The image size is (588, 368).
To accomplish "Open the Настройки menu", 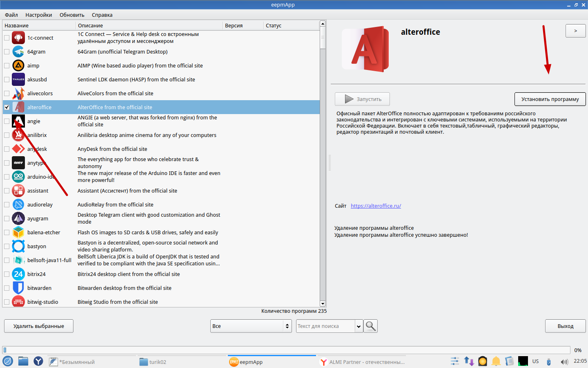I will [x=39, y=15].
